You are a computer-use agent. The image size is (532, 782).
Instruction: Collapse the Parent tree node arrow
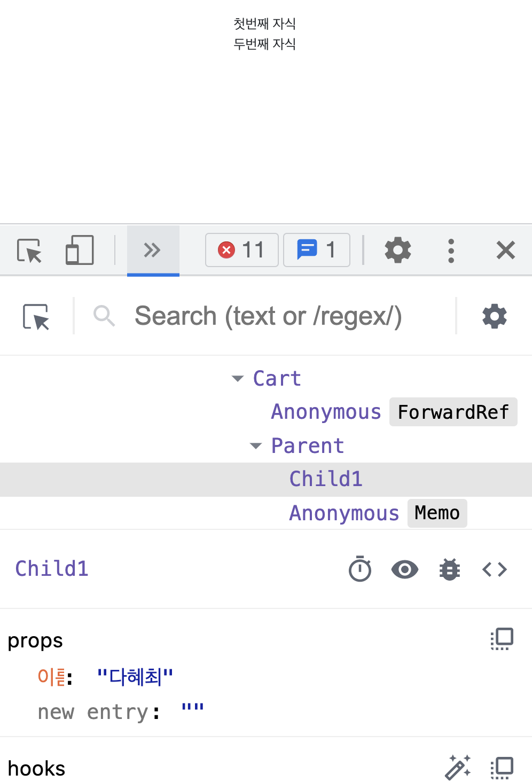click(x=256, y=446)
